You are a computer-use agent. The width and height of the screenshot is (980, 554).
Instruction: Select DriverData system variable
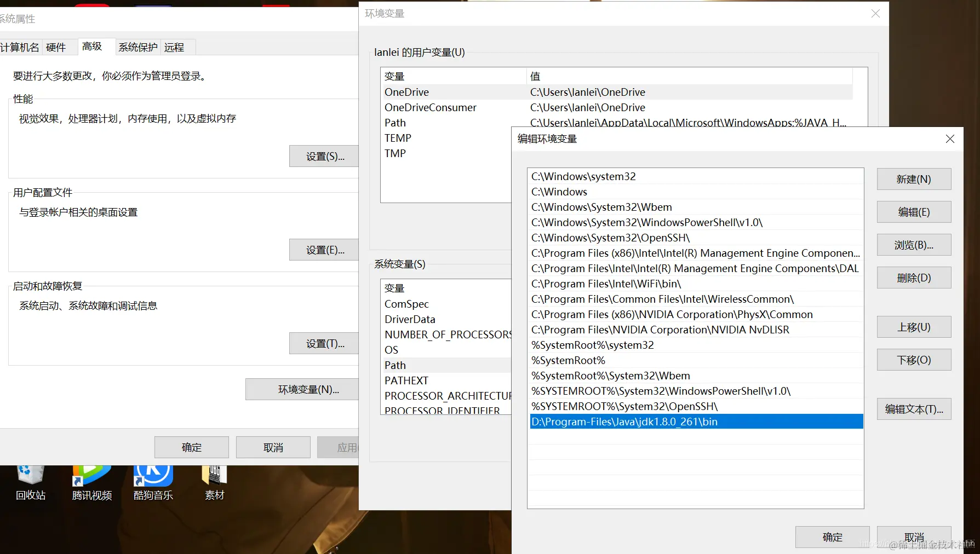[x=446, y=319]
